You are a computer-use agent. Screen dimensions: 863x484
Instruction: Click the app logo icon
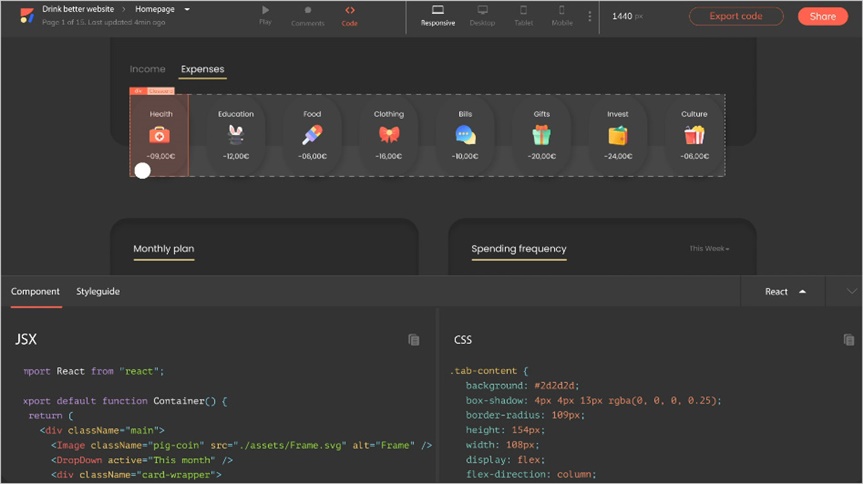pyautogui.click(x=26, y=15)
